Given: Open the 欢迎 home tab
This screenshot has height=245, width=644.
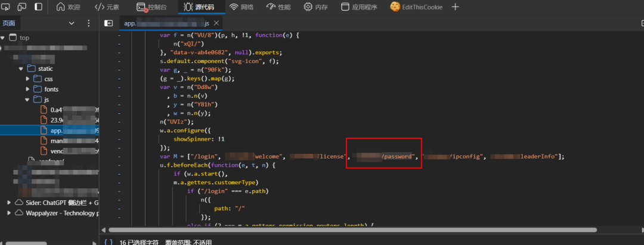Looking at the screenshot, I should tap(68, 7).
